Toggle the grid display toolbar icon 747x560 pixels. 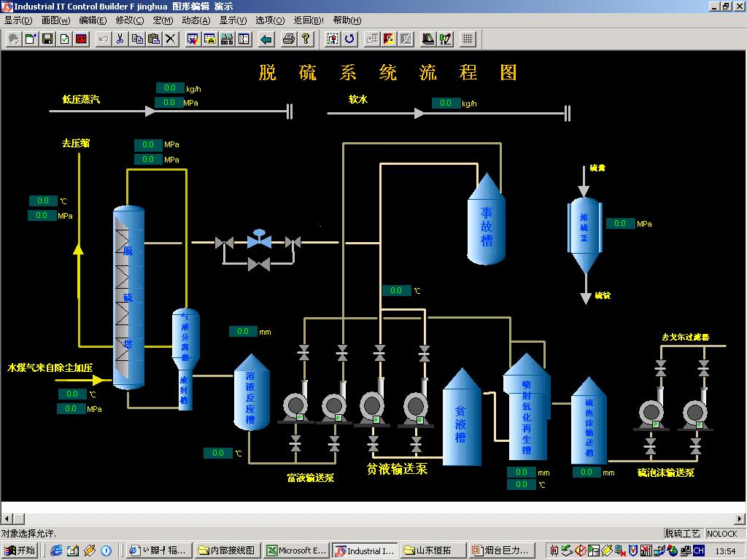(468, 39)
